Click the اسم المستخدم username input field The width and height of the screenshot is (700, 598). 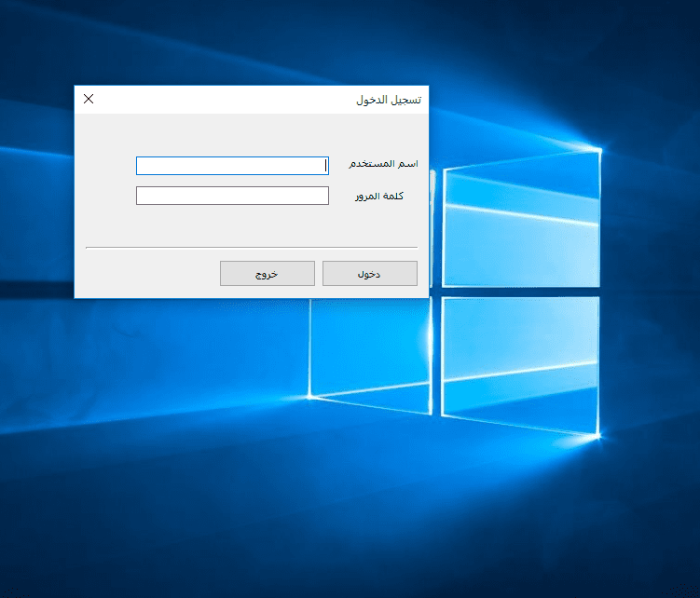[x=232, y=166]
